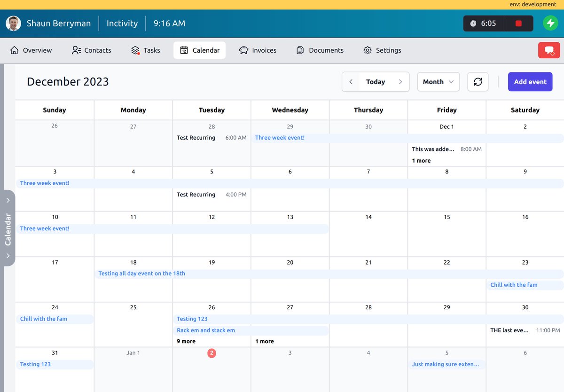Open 'Testing 123' event starting on the 26th

(x=368, y=319)
